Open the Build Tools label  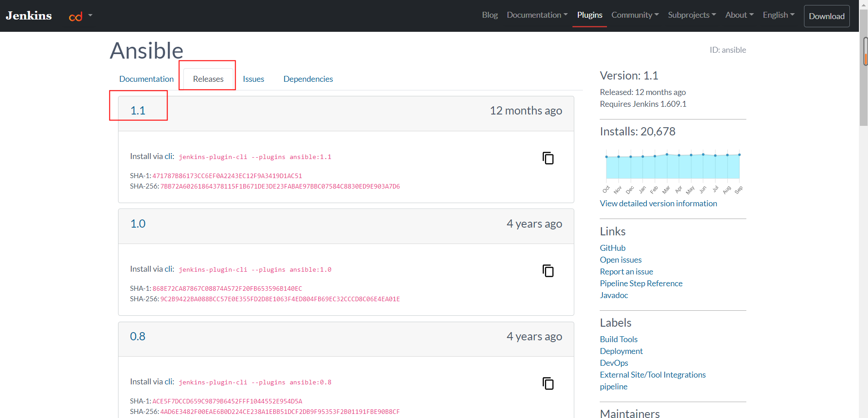[x=618, y=339]
